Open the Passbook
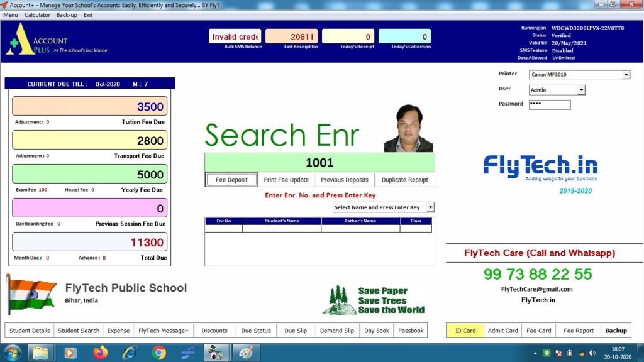Image resolution: width=644 pixels, height=362 pixels. [411, 331]
